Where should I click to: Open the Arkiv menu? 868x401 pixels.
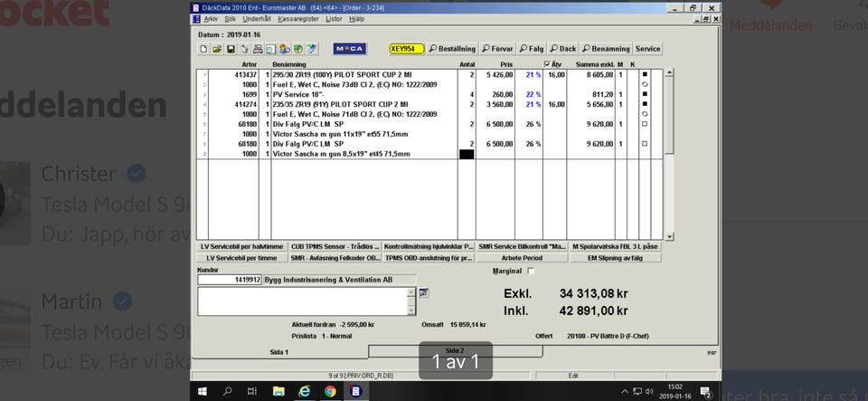tap(211, 19)
